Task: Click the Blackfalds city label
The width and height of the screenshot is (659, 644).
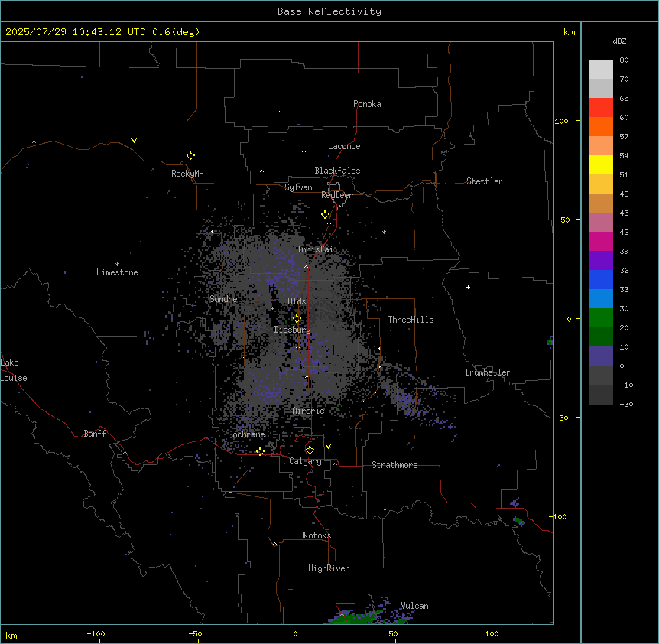Action: coord(337,171)
